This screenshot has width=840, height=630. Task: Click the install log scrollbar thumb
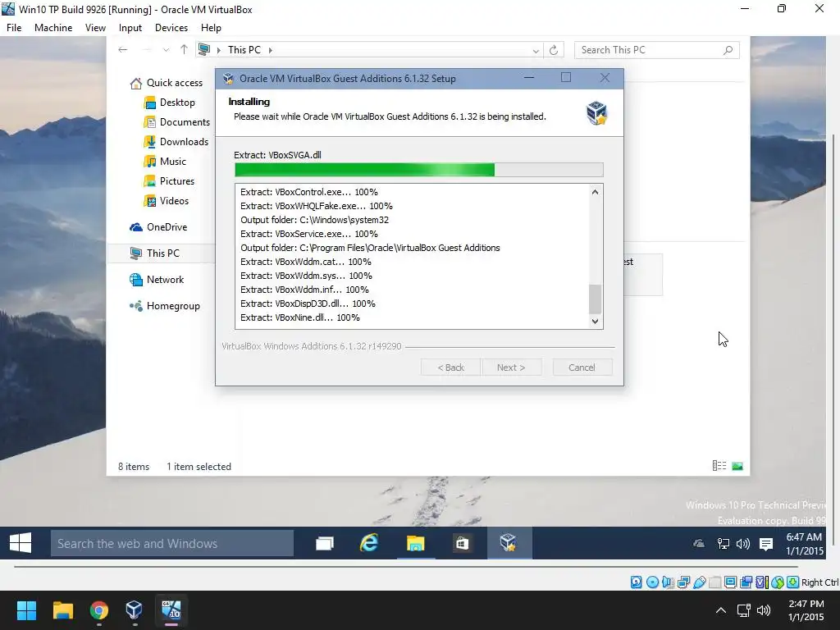(x=596, y=299)
